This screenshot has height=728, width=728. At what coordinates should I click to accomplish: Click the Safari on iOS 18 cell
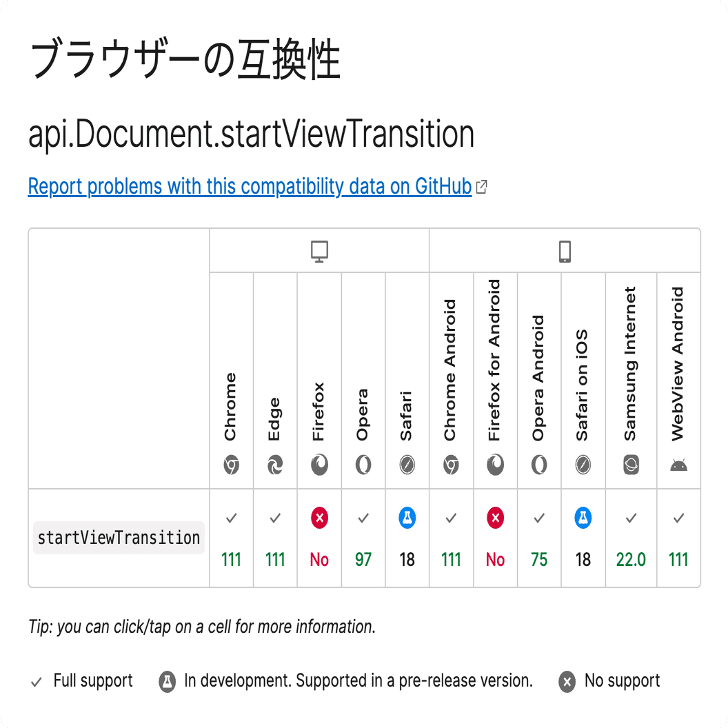point(583,538)
